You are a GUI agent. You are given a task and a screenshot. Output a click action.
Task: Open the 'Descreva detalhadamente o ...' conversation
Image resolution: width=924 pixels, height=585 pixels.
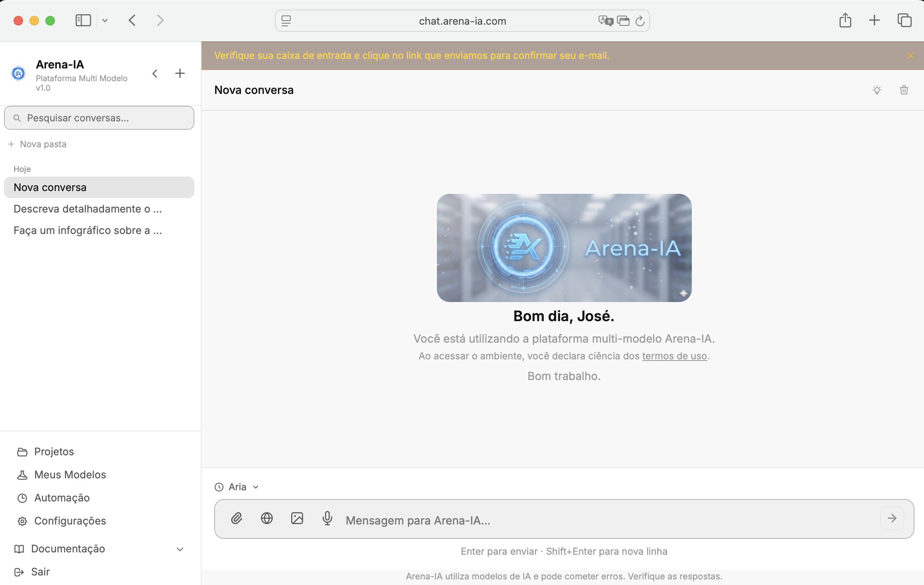99,209
